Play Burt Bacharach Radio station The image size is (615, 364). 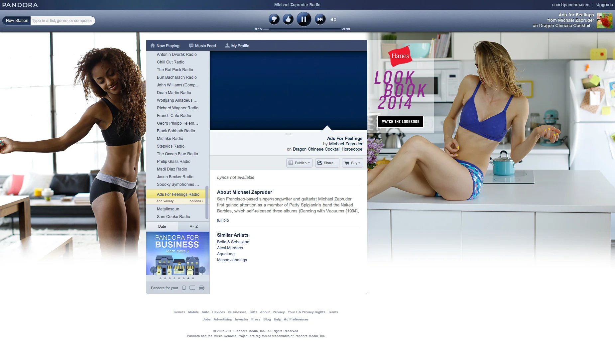click(x=177, y=77)
